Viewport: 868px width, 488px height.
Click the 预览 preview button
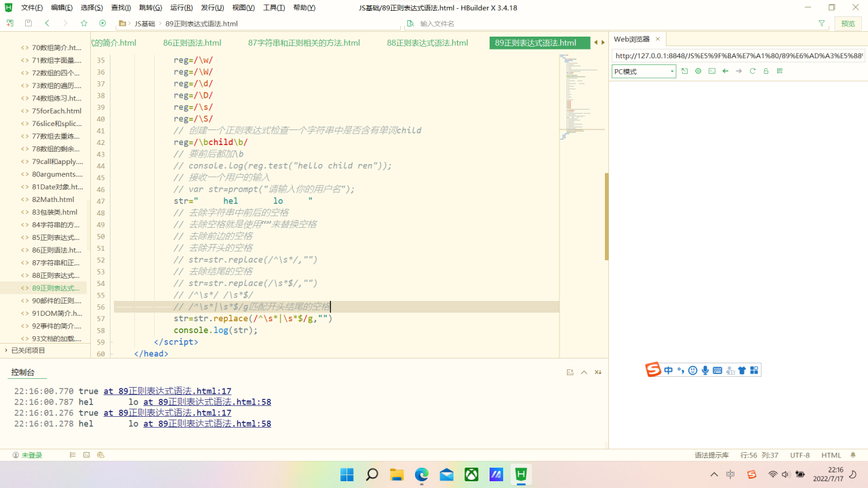coord(848,23)
